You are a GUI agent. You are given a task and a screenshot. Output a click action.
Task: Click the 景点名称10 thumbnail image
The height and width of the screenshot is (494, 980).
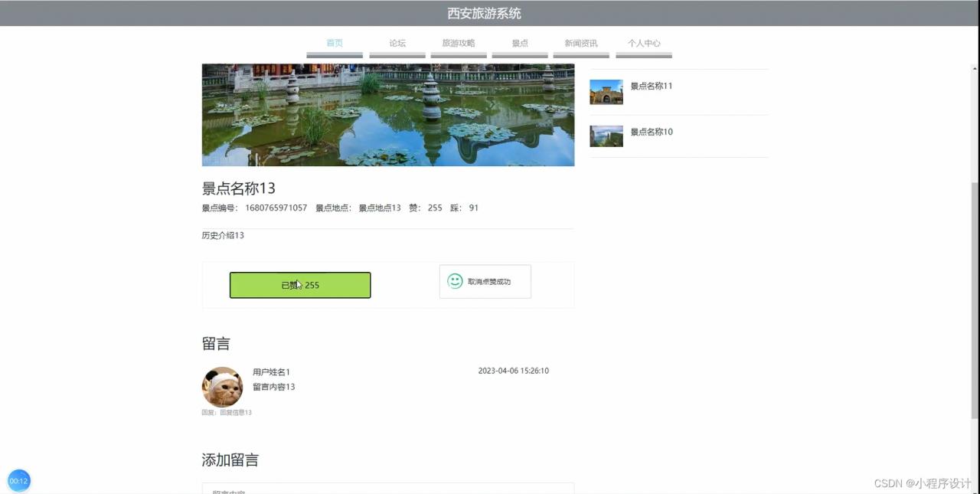coord(606,136)
